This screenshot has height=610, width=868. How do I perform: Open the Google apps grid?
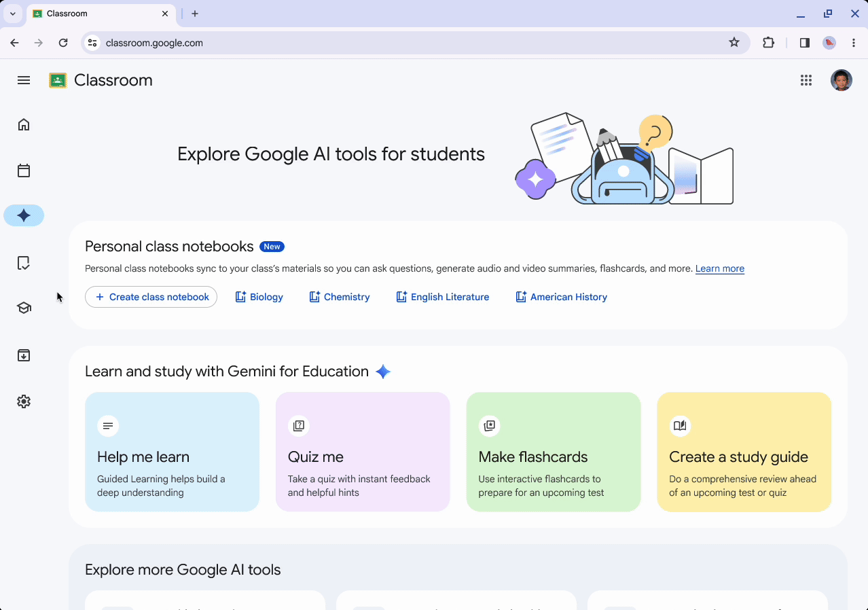tap(806, 80)
